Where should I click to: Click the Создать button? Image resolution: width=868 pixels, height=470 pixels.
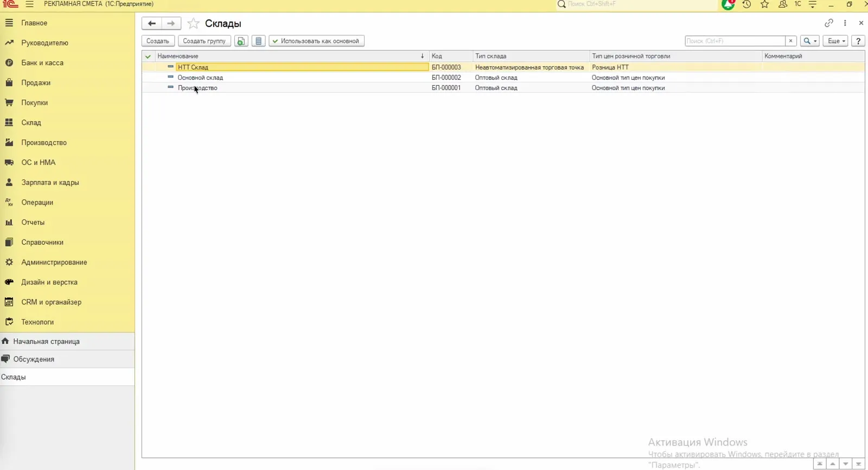point(158,41)
